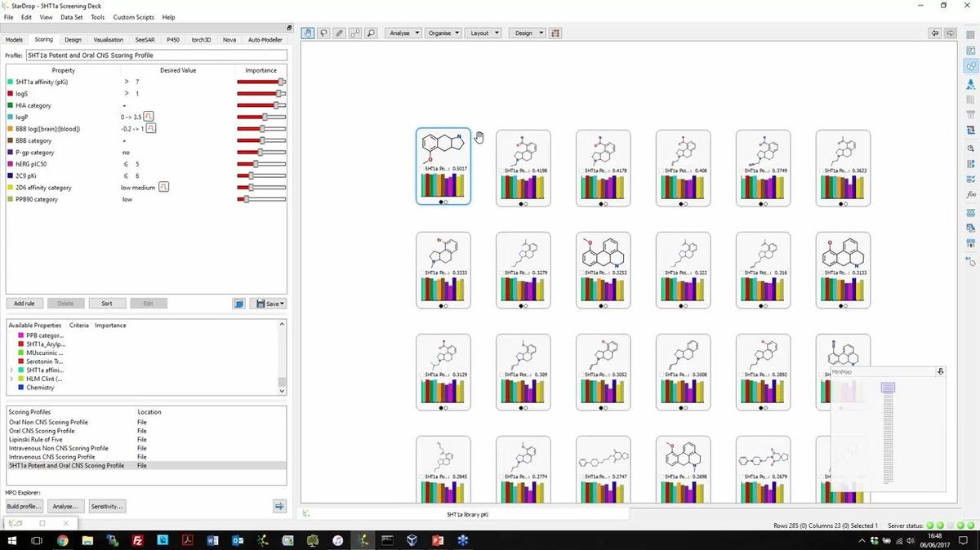Image resolution: width=980 pixels, height=550 pixels.
Task: Open the Tools menu
Action: click(97, 16)
